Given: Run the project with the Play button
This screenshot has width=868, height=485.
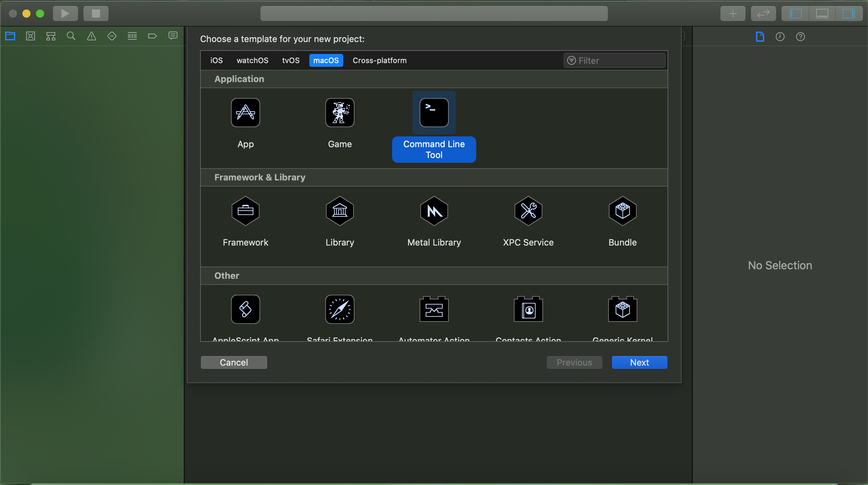Looking at the screenshot, I should [x=65, y=14].
